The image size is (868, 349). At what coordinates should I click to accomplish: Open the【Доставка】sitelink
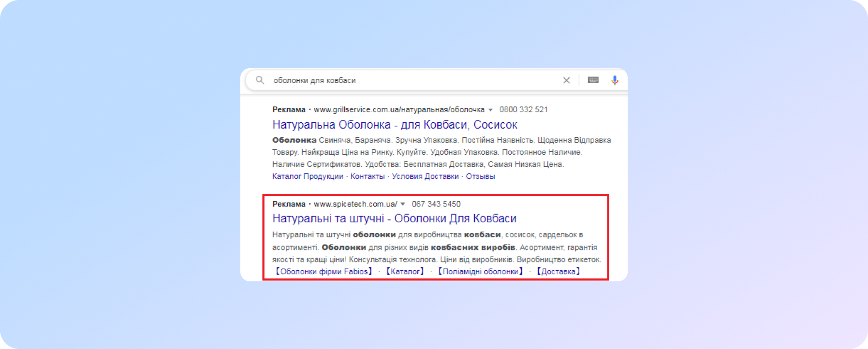559,272
